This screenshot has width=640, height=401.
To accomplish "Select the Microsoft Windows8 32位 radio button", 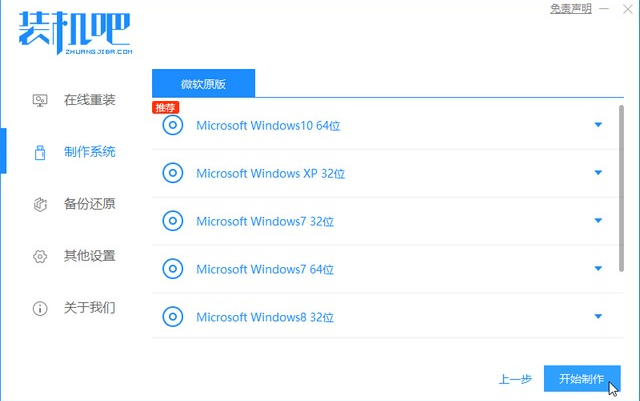I will click(173, 317).
